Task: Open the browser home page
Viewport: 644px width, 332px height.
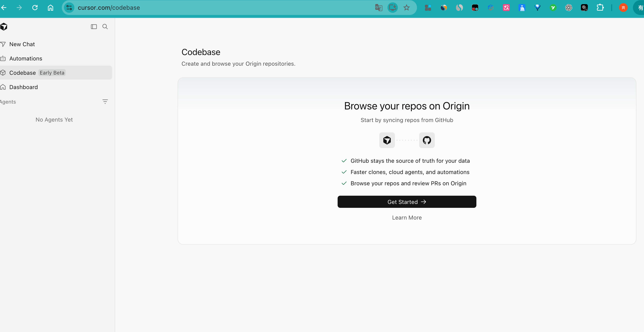Action: (51, 8)
